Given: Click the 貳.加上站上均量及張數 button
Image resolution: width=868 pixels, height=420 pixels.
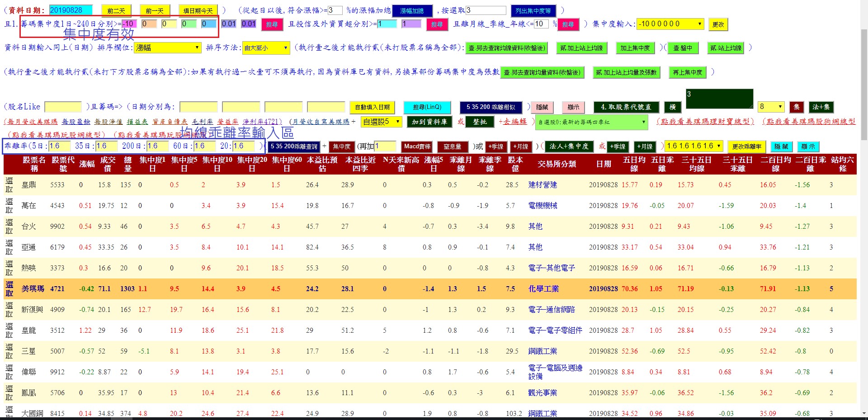Looking at the screenshot, I should tap(626, 72).
